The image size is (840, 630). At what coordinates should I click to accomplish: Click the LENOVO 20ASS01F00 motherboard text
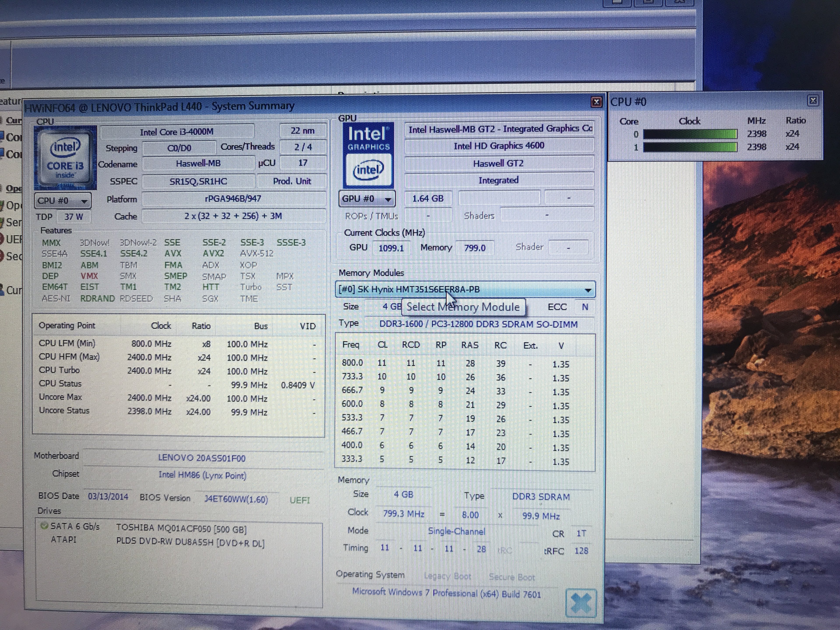click(202, 458)
